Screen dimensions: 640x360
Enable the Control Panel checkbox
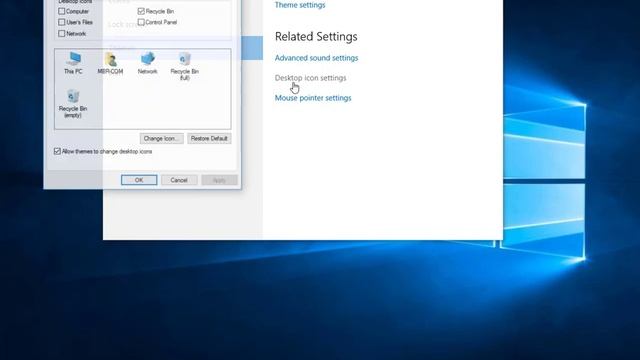tap(141, 22)
